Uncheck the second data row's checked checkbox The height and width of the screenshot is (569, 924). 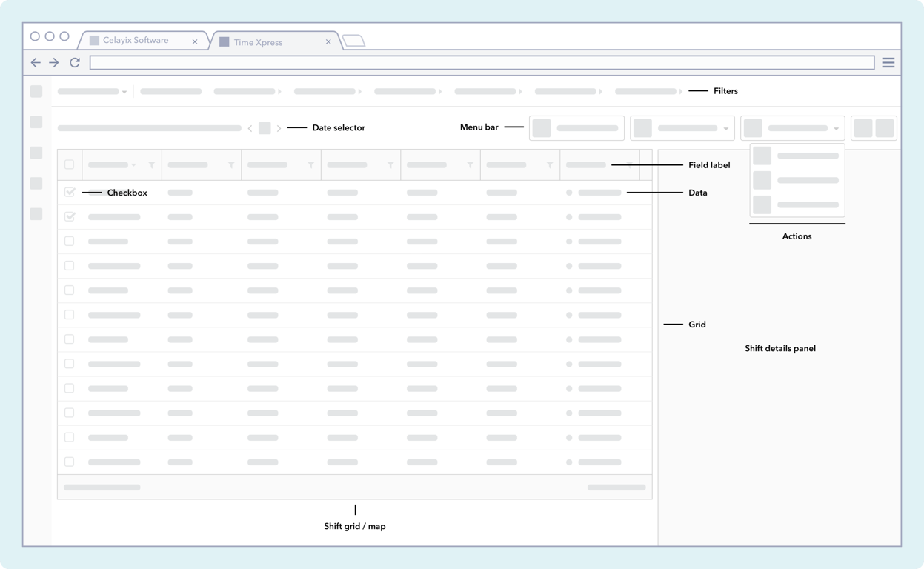tap(70, 216)
